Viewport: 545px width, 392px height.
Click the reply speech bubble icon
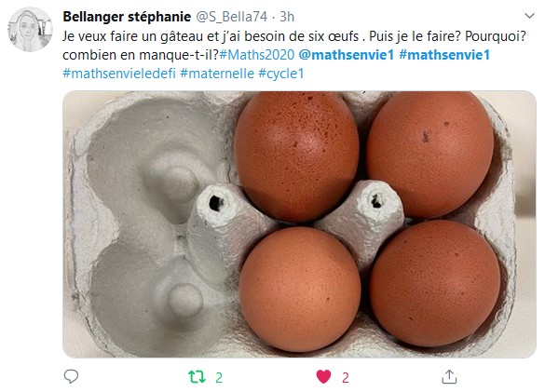point(71,376)
